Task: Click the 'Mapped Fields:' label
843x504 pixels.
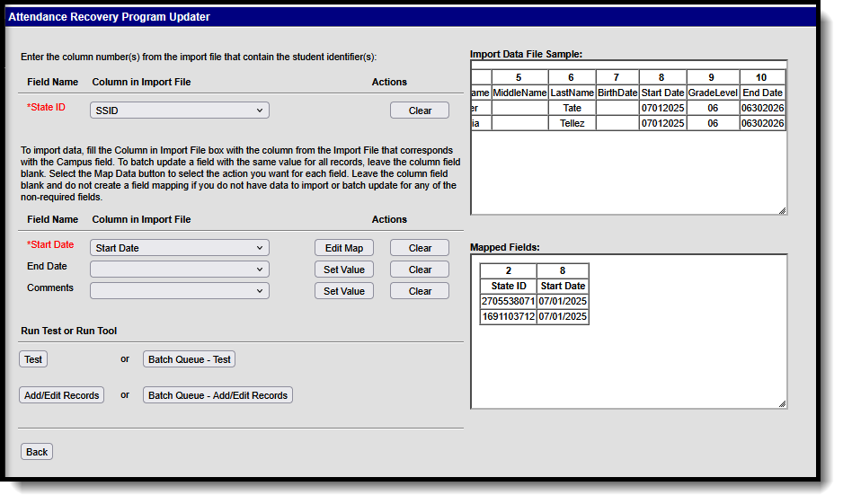Action: point(505,247)
